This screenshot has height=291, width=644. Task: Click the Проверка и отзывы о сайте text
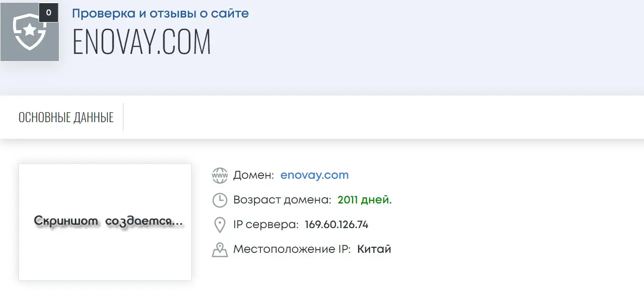pyautogui.click(x=160, y=13)
